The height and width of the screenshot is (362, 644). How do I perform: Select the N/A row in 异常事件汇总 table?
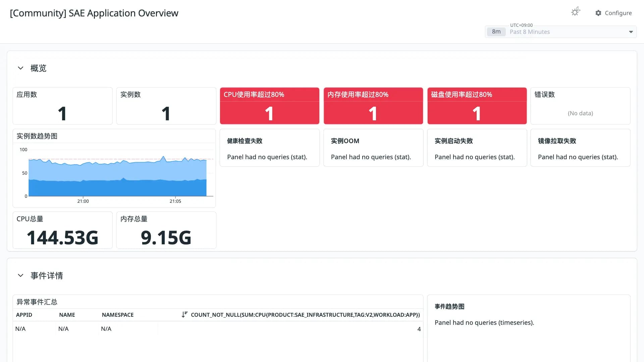click(218, 329)
